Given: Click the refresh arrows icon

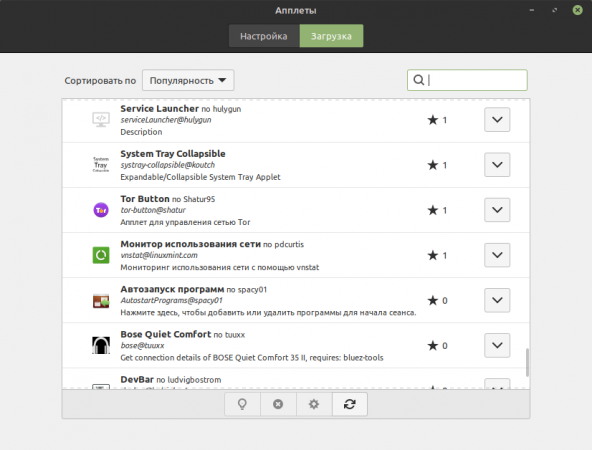Looking at the screenshot, I should 350,404.
